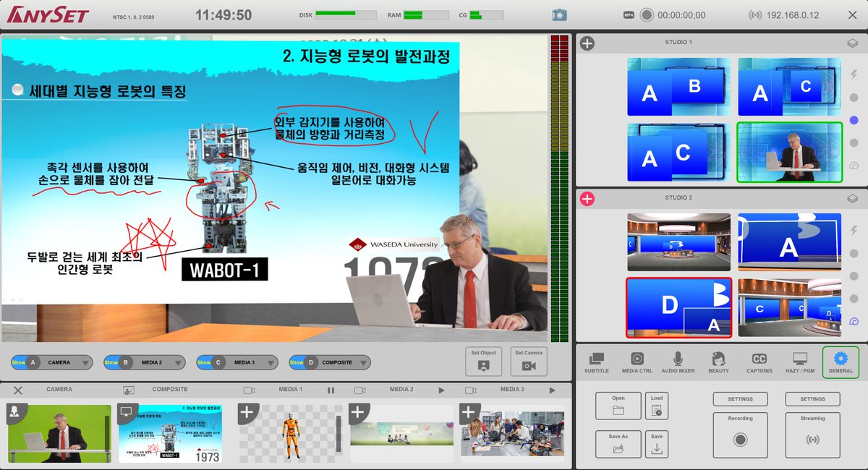
Task: Click the Save As button
Action: point(618,444)
